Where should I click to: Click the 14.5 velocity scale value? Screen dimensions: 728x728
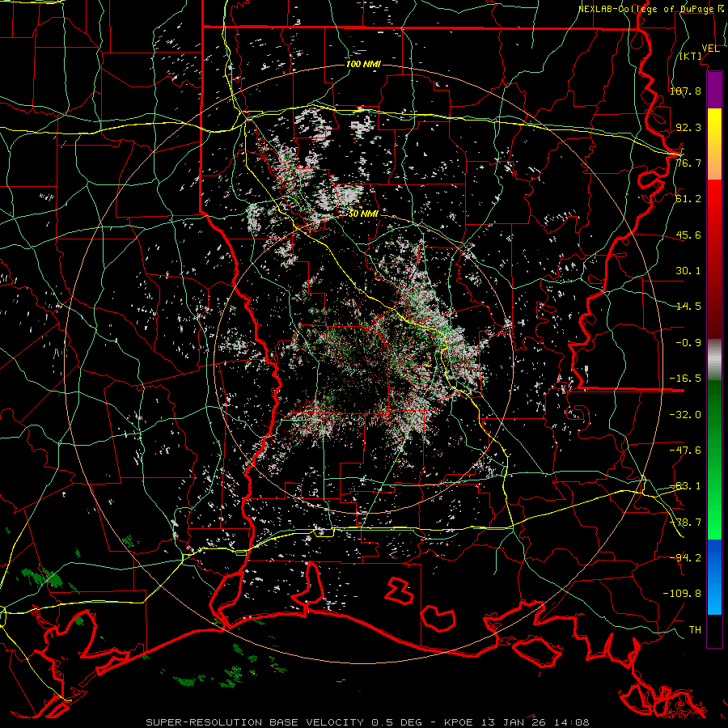(688, 307)
